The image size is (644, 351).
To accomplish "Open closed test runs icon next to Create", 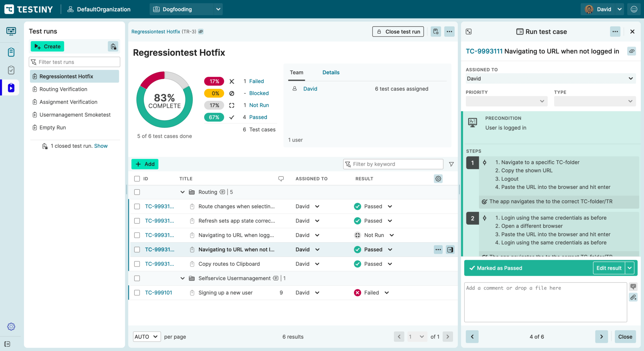I will coord(113,47).
